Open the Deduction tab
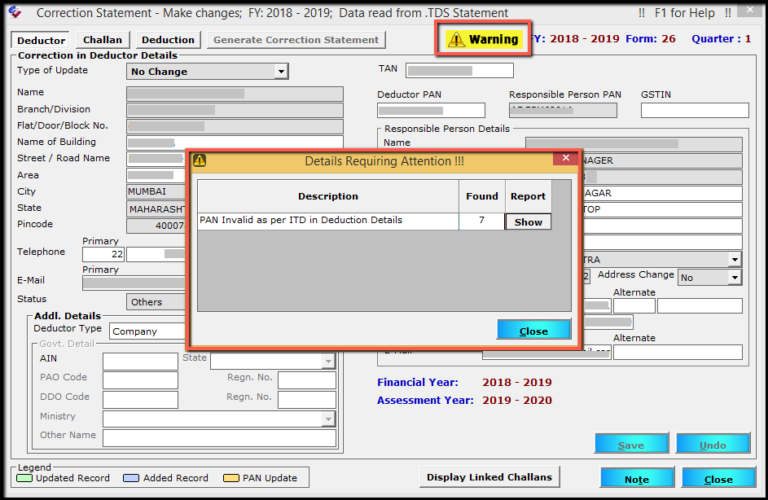768x500 pixels. coord(167,40)
